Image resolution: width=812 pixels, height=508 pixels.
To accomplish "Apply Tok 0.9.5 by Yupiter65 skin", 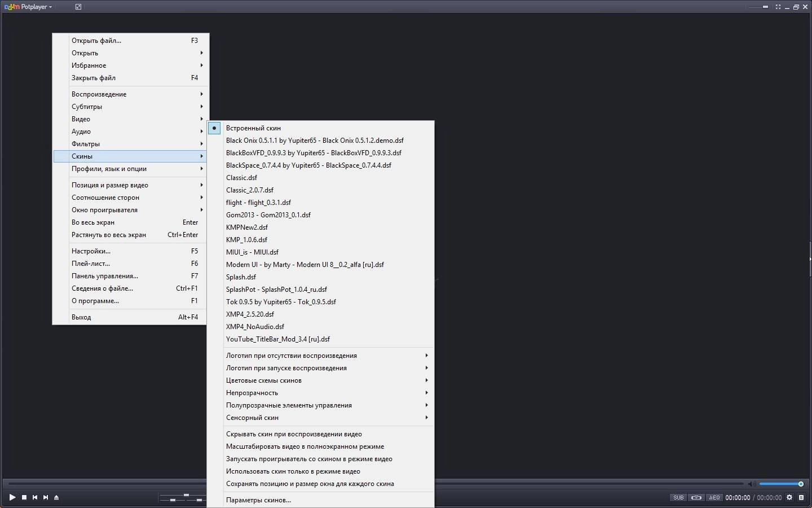I will tap(321, 302).
